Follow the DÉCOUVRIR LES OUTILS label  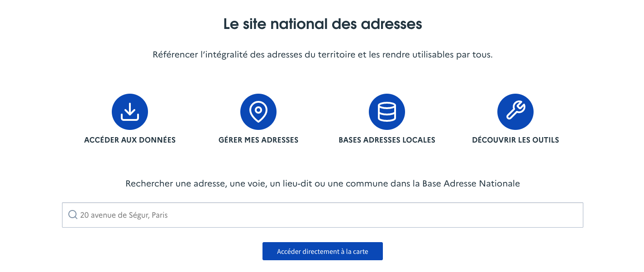coord(515,140)
